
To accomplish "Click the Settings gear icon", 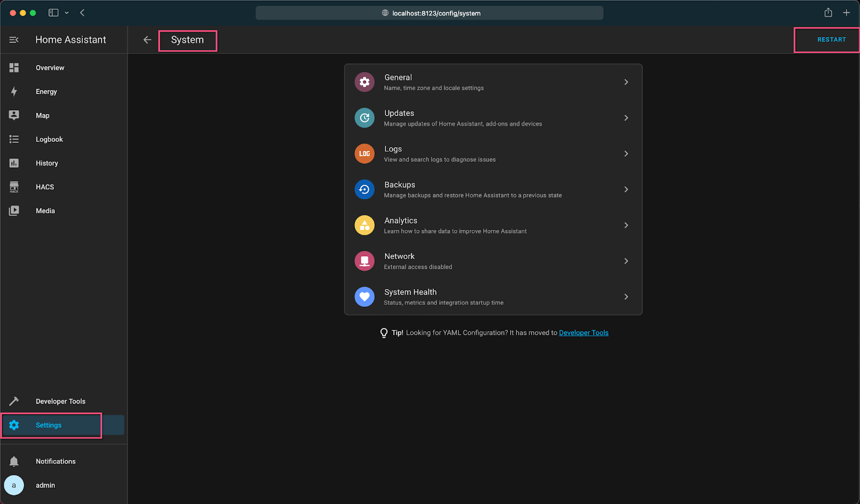I will (x=14, y=425).
